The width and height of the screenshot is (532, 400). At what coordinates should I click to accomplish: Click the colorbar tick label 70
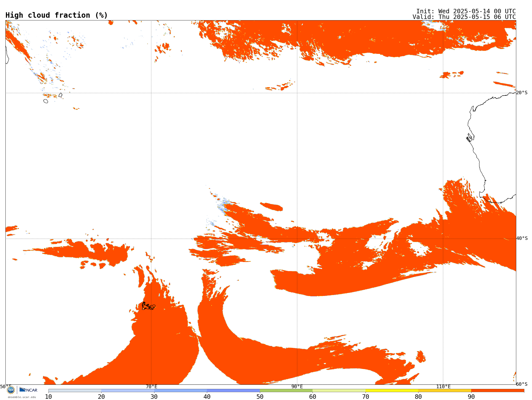366,397
